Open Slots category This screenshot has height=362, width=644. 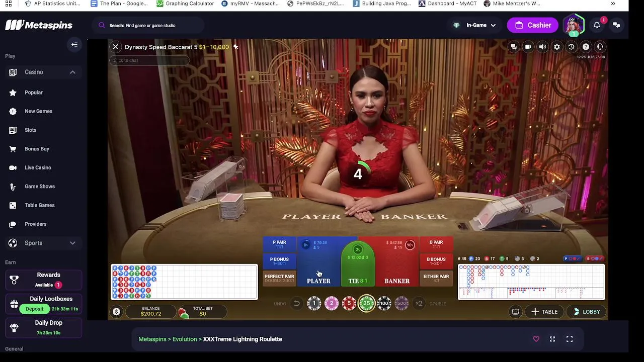pyautogui.click(x=30, y=130)
